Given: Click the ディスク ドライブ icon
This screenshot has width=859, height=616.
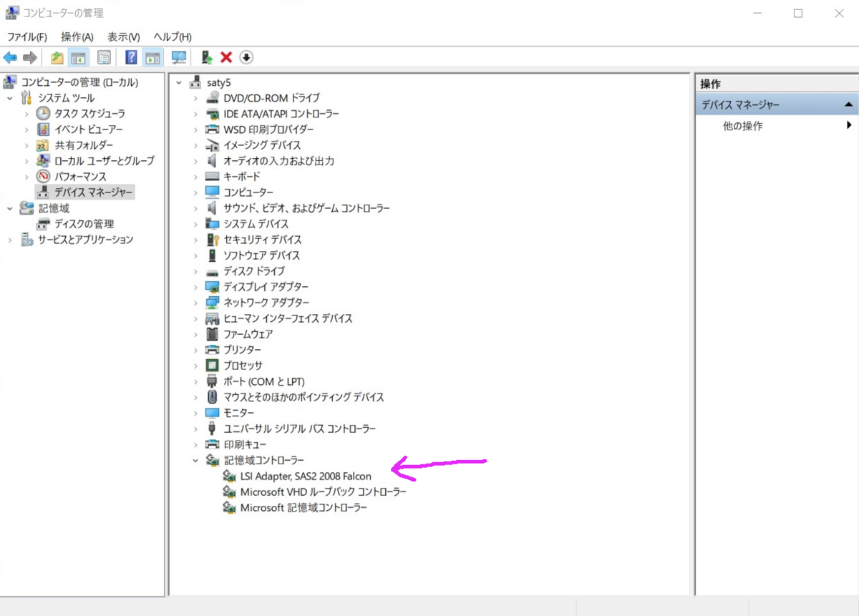Looking at the screenshot, I should 212,271.
